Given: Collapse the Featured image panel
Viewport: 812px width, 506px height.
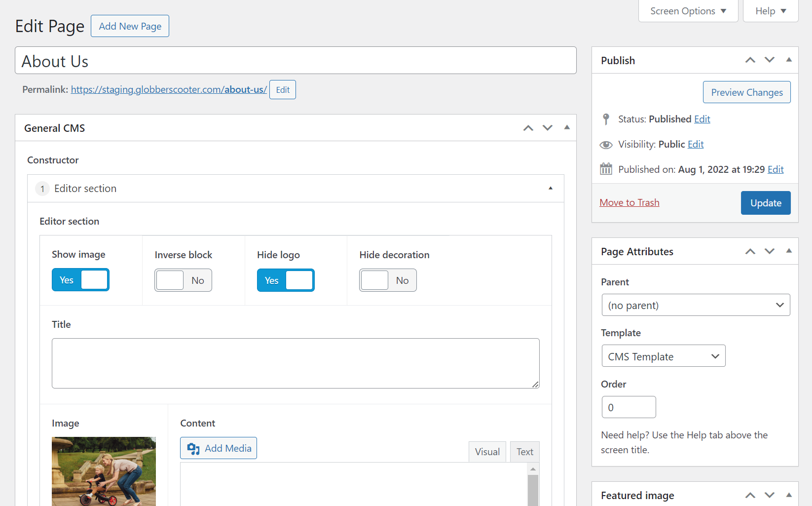Looking at the screenshot, I should click(789, 495).
